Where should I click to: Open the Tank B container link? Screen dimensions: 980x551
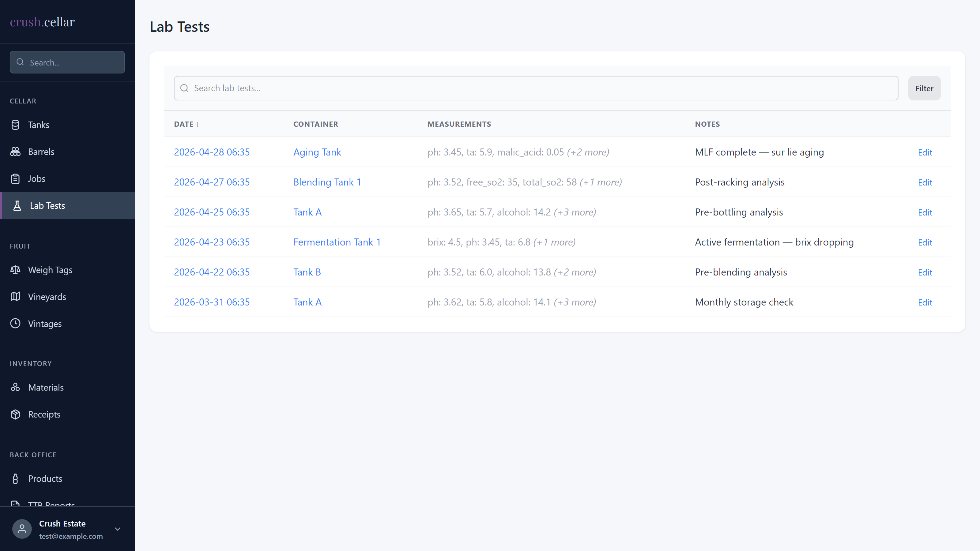[x=307, y=272]
